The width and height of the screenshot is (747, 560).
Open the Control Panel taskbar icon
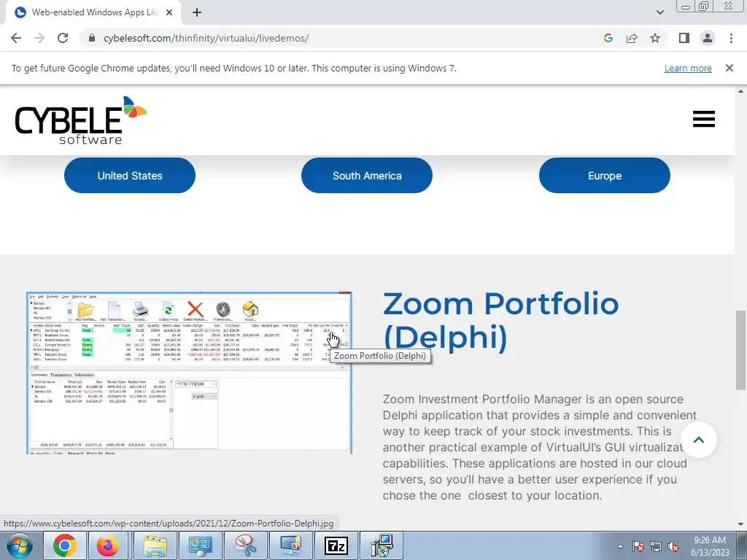click(x=200, y=545)
